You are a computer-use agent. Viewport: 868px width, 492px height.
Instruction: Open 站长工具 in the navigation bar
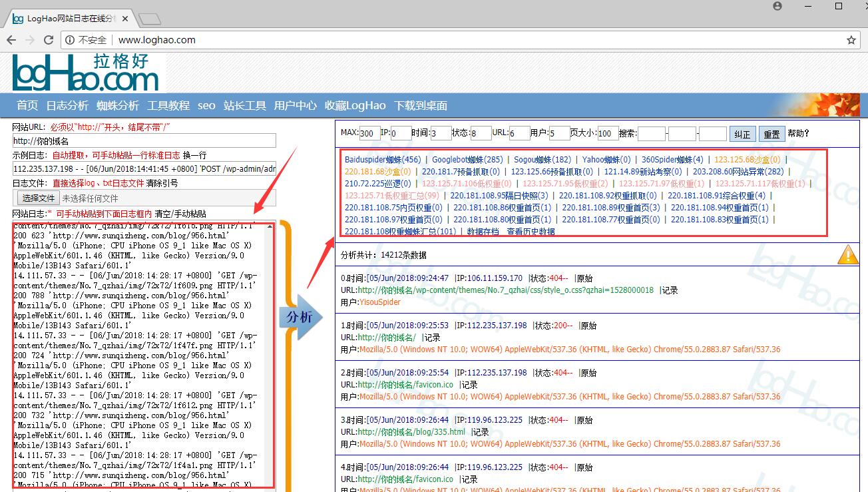coord(245,105)
